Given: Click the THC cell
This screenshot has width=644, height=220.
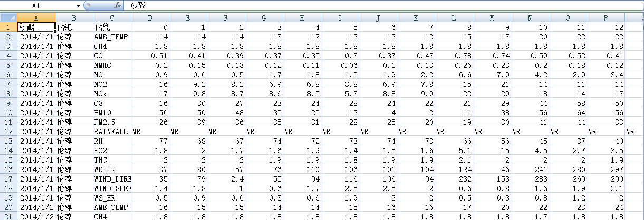Looking at the screenshot, I should [x=112, y=160].
